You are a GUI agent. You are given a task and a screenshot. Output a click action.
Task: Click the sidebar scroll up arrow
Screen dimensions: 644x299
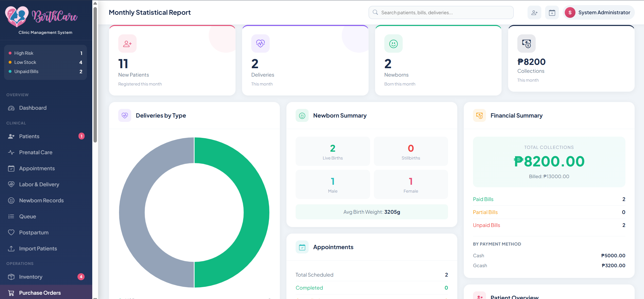(x=95, y=3)
